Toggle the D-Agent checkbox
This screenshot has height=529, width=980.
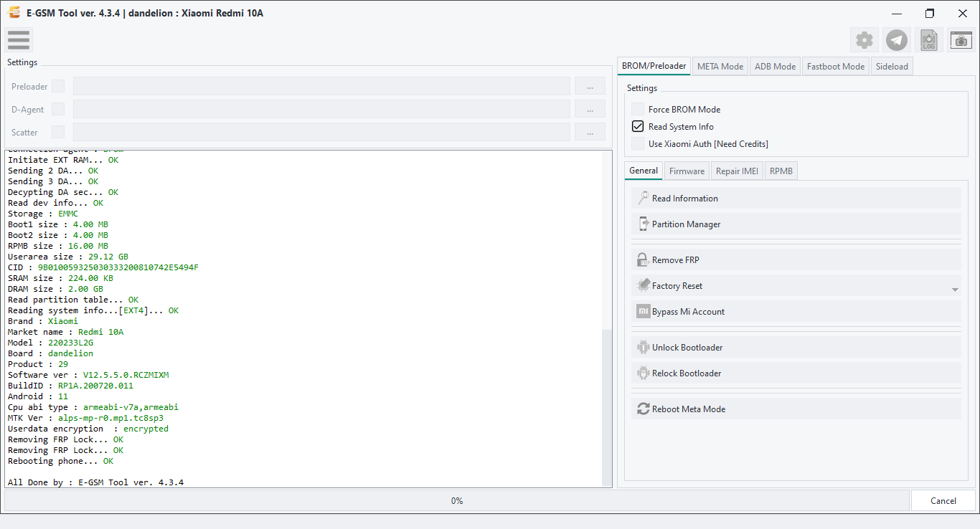point(58,109)
